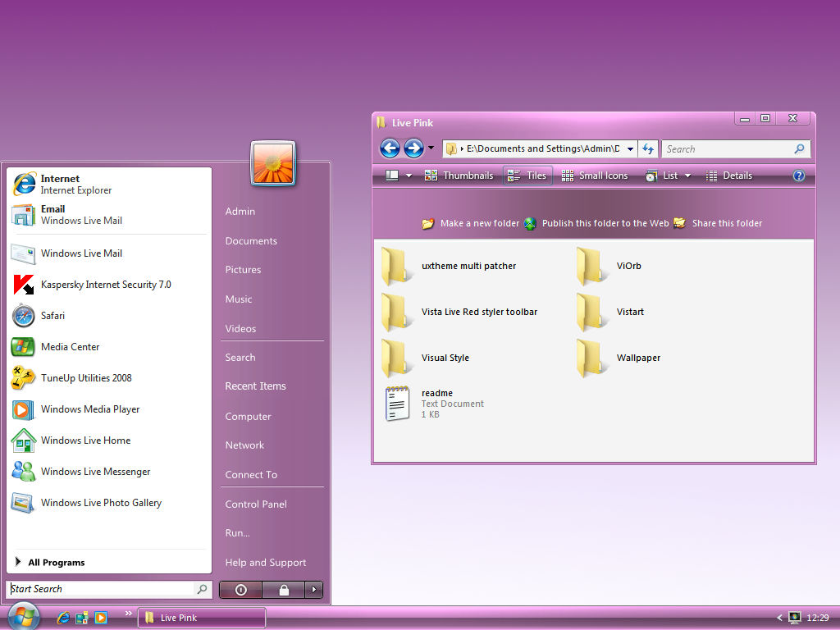Open Safari from the Start menu
The image size is (840, 630).
pyautogui.click(x=52, y=316)
